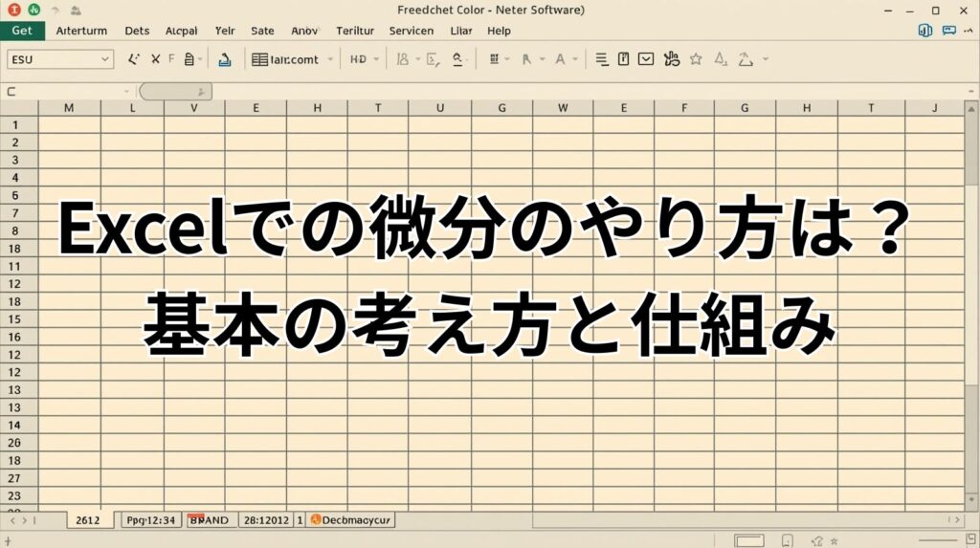The height and width of the screenshot is (548, 980).
Task: Expand the HD dropdown arrow
Action: [x=376, y=59]
